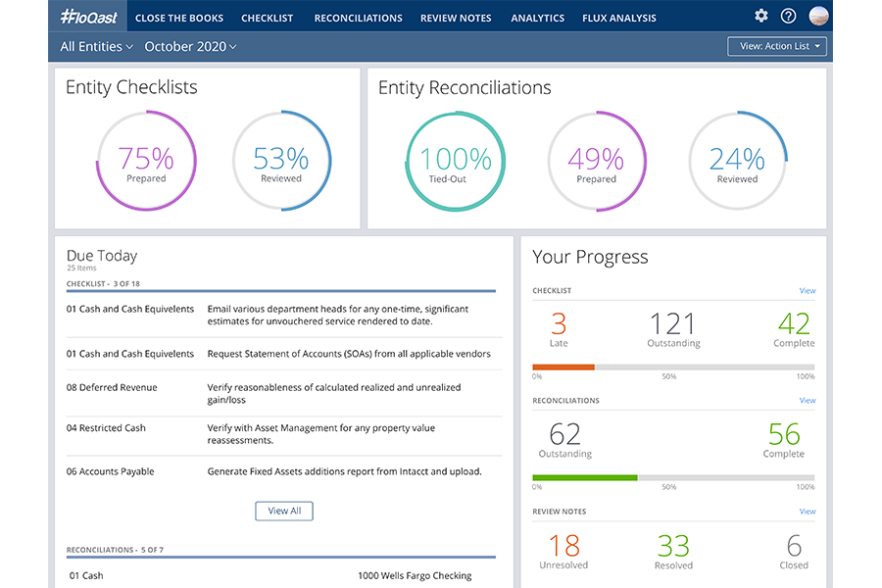Expand the All Entities dropdown
The image size is (882, 588).
pyautogui.click(x=97, y=47)
